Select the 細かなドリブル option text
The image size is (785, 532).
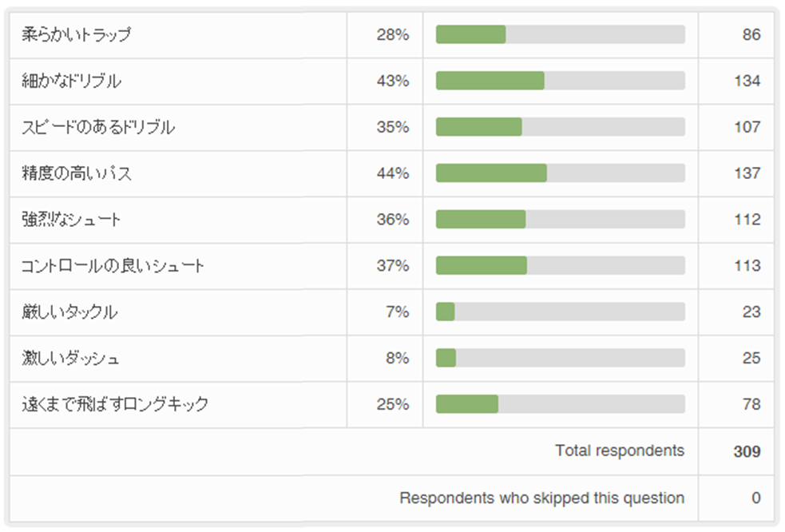click(72, 81)
